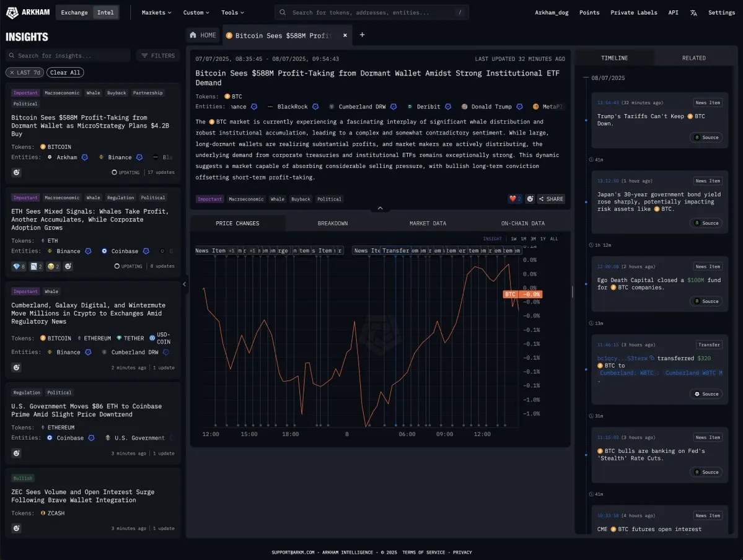Click the diamond reaction on the ETH insight card

click(x=19, y=266)
